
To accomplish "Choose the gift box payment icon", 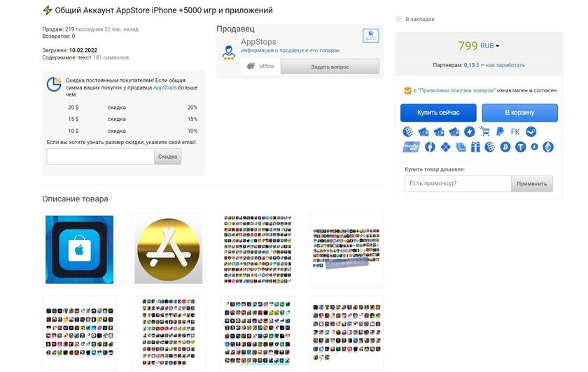I will pyautogui.click(x=475, y=147).
